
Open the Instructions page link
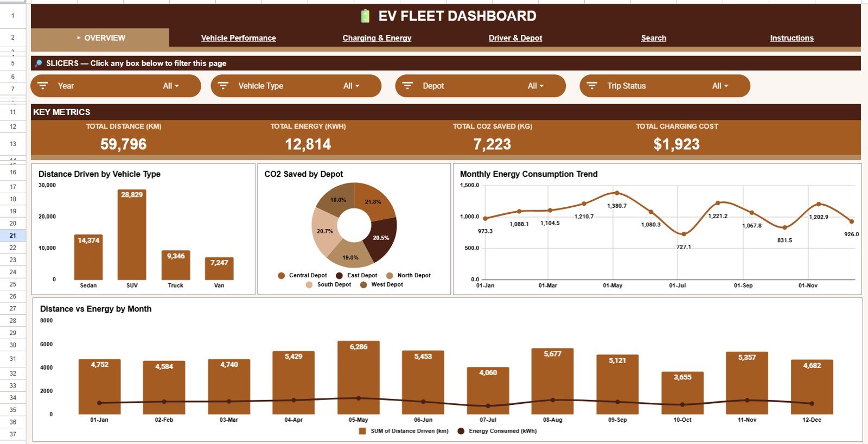tap(792, 38)
